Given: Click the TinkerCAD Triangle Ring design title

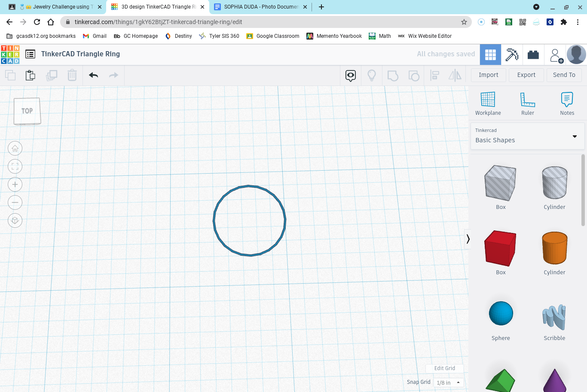Looking at the screenshot, I should 80,54.
